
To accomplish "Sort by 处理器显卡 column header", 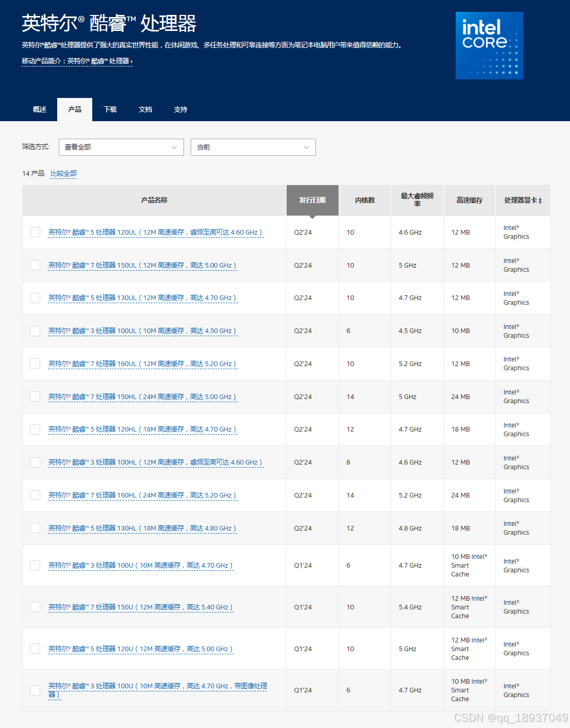I will [x=523, y=200].
